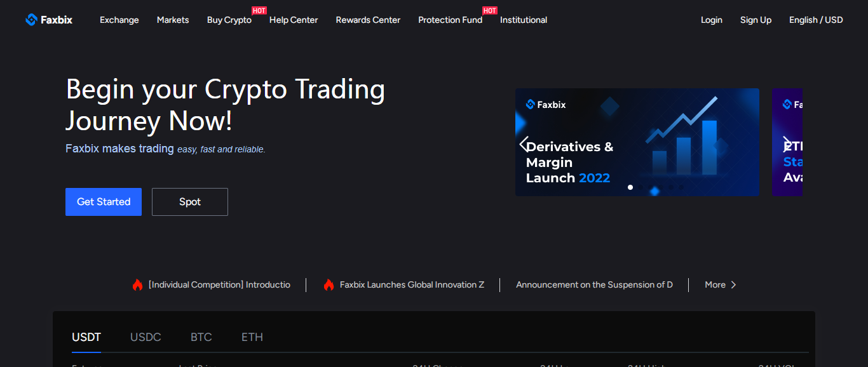The height and width of the screenshot is (367, 868).
Task: Open the English / USD language selector
Action: tap(815, 20)
